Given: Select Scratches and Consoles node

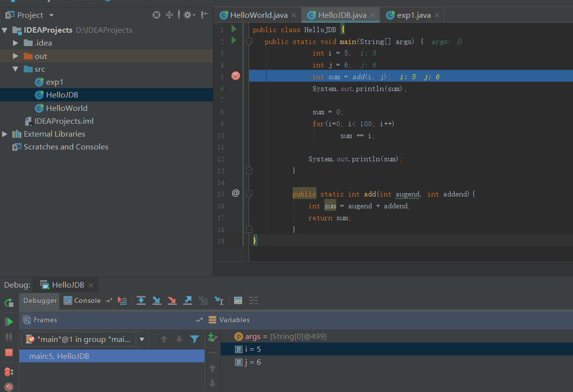Looking at the screenshot, I should coord(66,147).
